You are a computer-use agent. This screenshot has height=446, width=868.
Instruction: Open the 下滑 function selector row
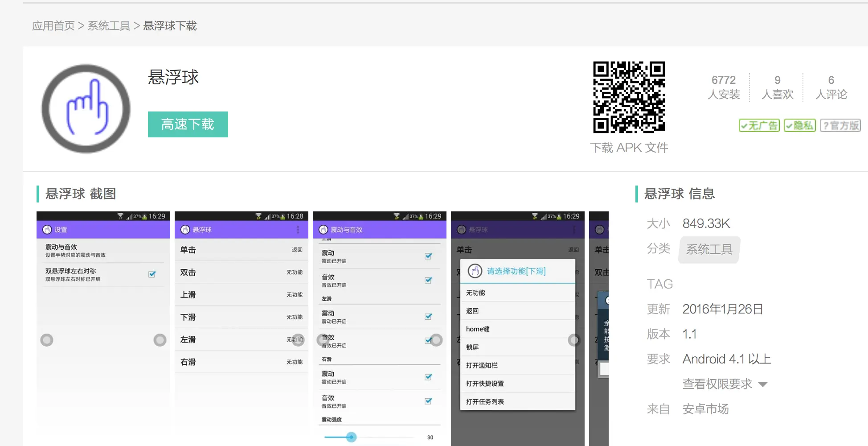(x=241, y=317)
